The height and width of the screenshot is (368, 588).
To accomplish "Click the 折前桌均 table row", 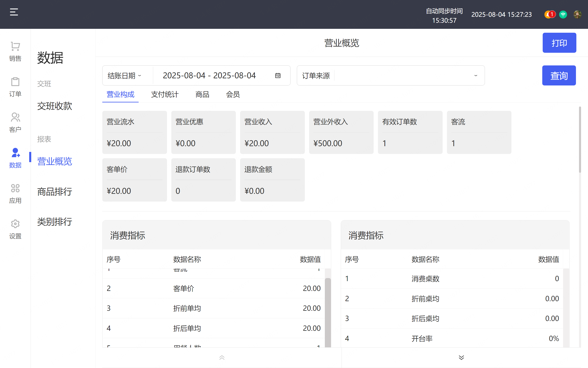I will (452, 298).
